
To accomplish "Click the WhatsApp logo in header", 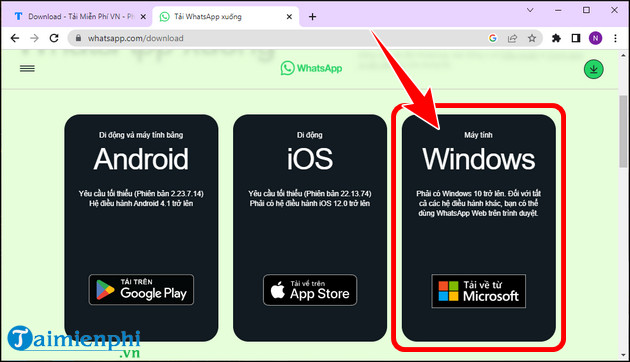I will click(x=311, y=68).
